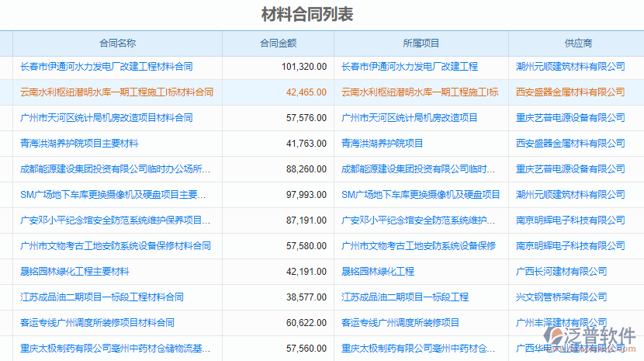The width and height of the screenshot is (644, 361).
Task: Open project 成都能源建设集团投资有限公司临时…
Action: point(418,169)
